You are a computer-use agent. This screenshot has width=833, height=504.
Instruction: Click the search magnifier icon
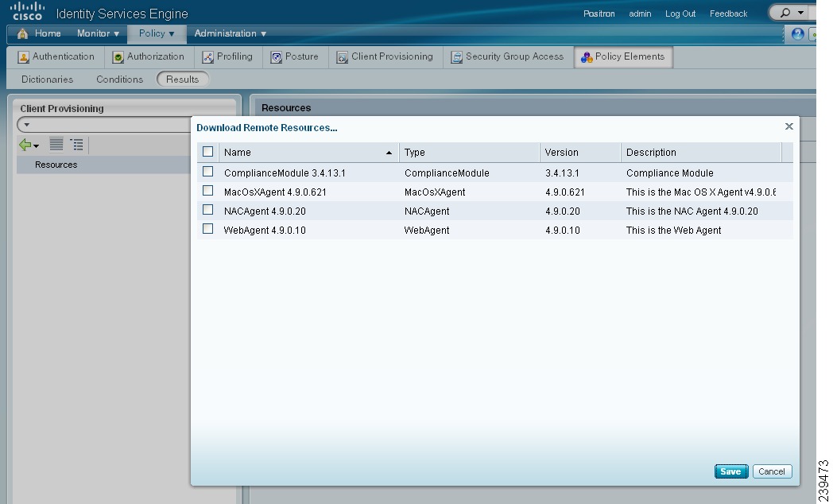point(785,13)
